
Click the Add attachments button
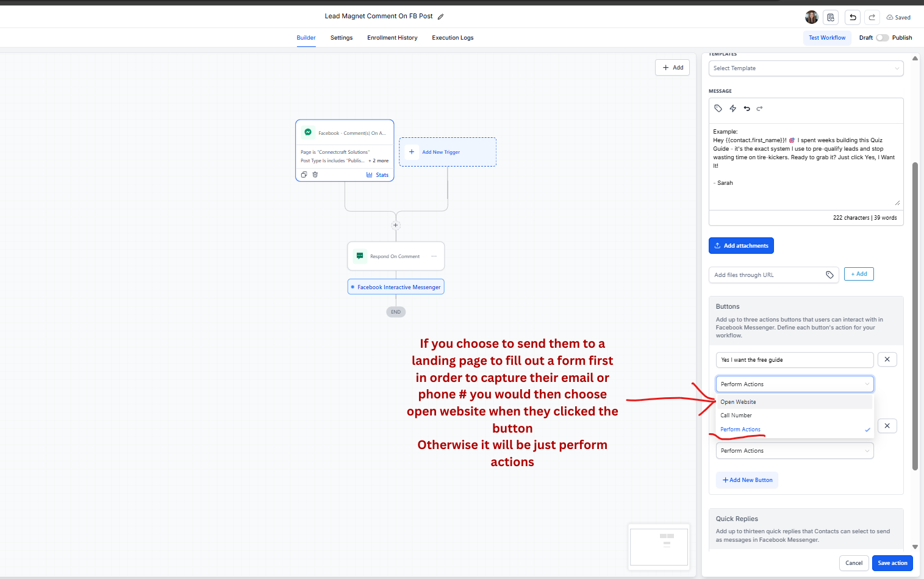741,246
